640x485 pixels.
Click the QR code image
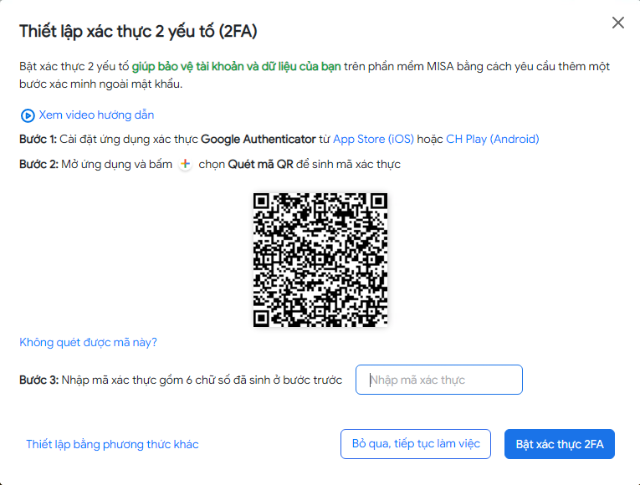pyautogui.click(x=320, y=258)
